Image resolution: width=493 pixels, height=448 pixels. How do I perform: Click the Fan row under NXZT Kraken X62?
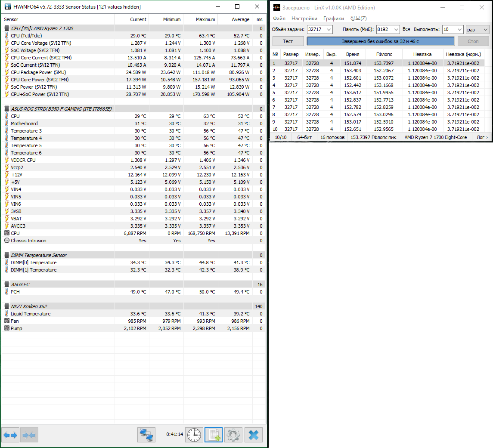coord(133,321)
